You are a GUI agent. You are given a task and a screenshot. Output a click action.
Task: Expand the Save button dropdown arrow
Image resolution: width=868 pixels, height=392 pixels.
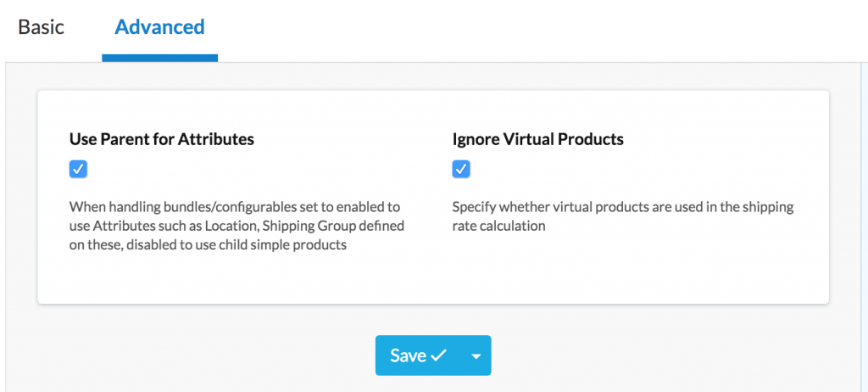click(476, 356)
